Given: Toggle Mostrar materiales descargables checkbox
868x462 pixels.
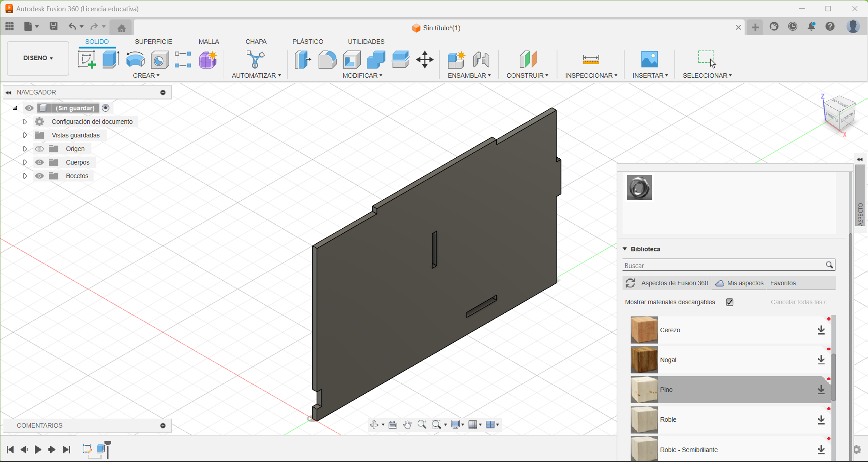Looking at the screenshot, I should (x=730, y=302).
